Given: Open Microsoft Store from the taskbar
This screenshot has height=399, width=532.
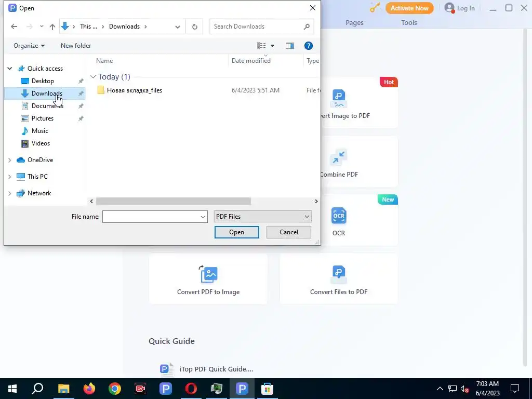Looking at the screenshot, I should tap(267, 389).
